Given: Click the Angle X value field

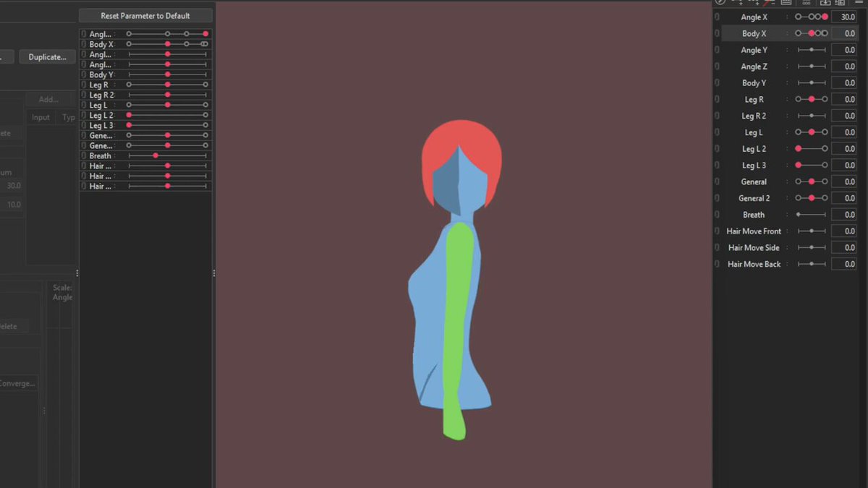Looking at the screenshot, I should tap(843, 17).
